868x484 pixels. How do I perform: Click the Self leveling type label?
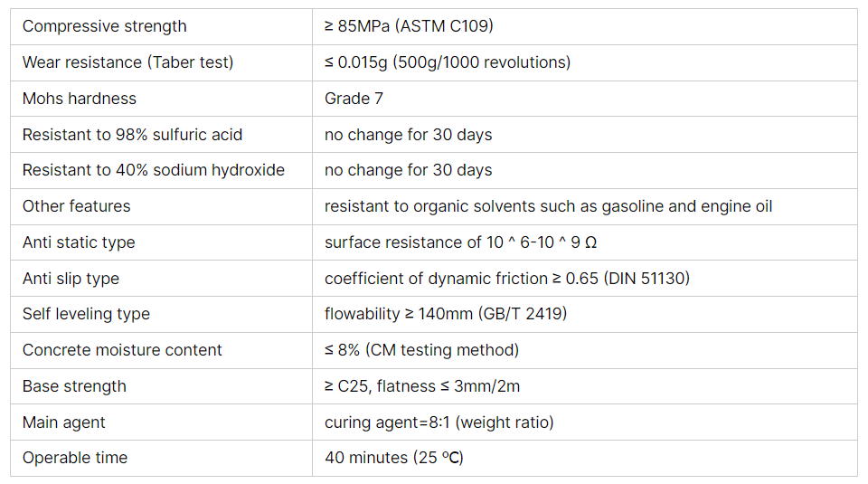pos(86,314)
